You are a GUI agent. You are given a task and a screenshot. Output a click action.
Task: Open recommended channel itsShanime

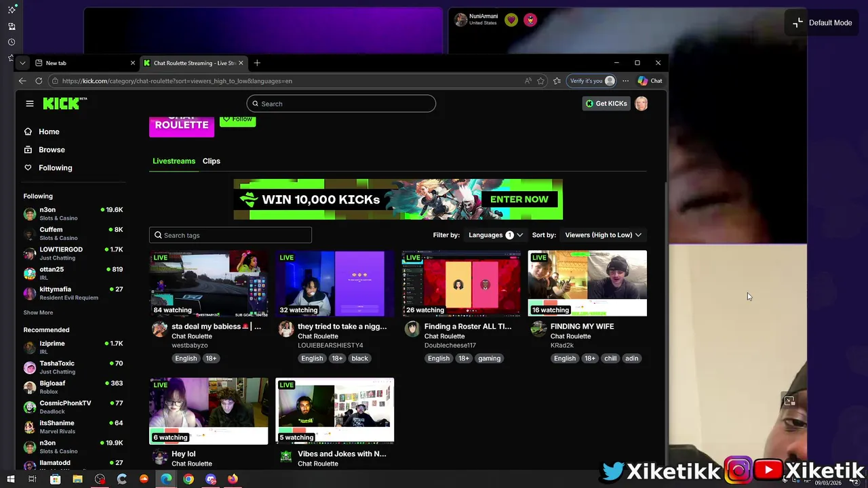[73, 427]
